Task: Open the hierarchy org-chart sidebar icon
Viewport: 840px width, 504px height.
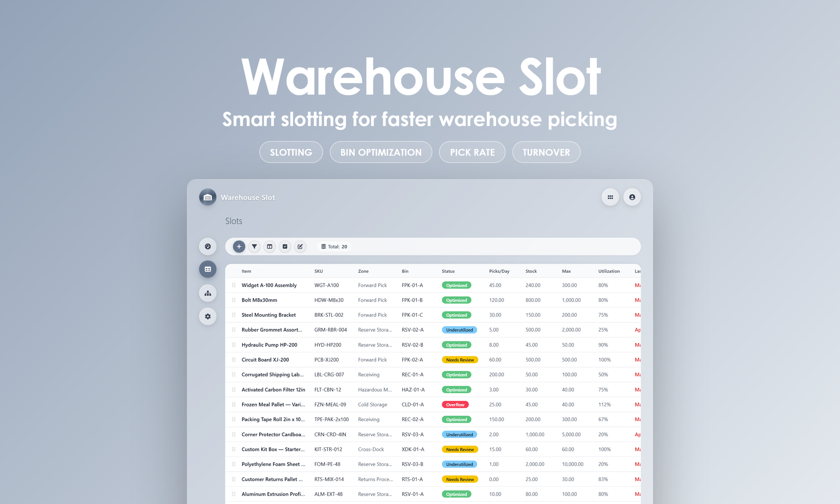Action: click(208, 293)
